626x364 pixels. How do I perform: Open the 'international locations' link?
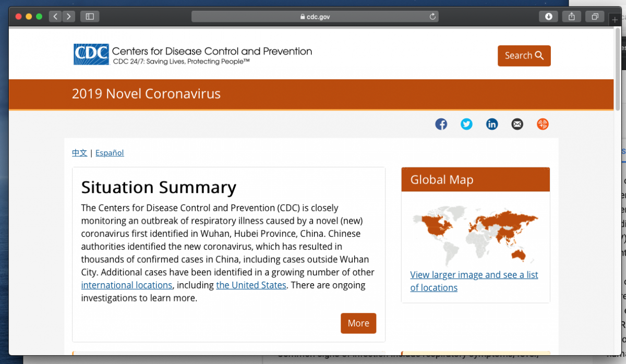tap(126, 285)
